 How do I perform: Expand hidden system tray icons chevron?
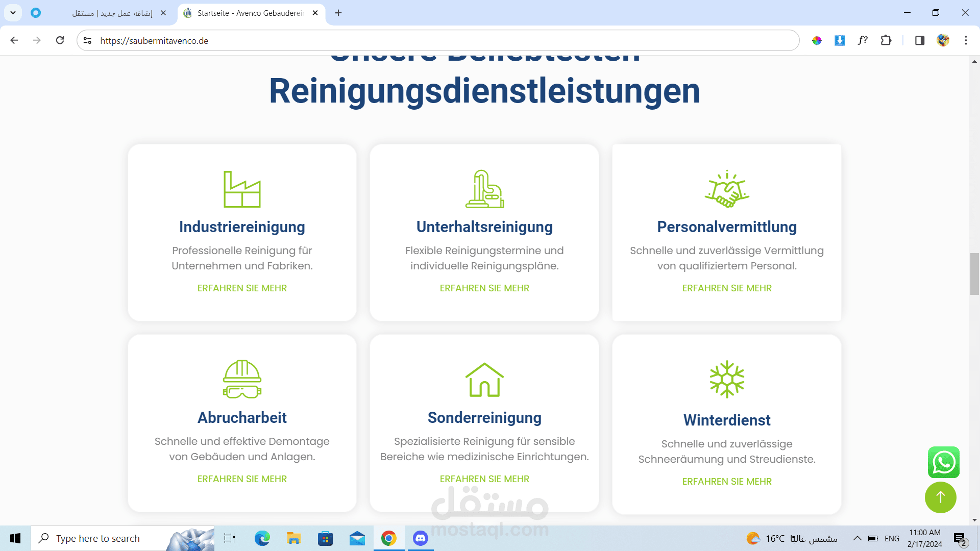[x=857, y=538]
